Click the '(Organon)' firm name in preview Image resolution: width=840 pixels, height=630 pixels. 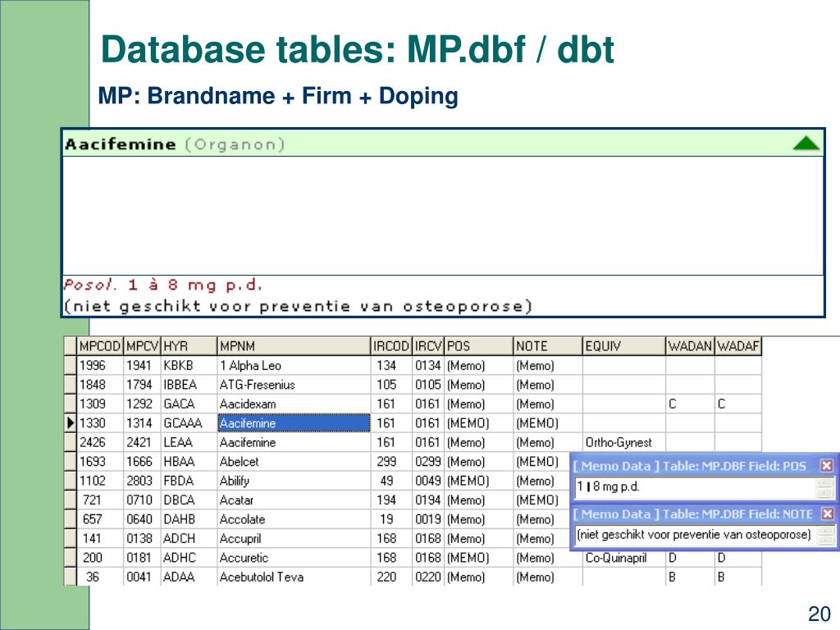(x=235, y=144)
